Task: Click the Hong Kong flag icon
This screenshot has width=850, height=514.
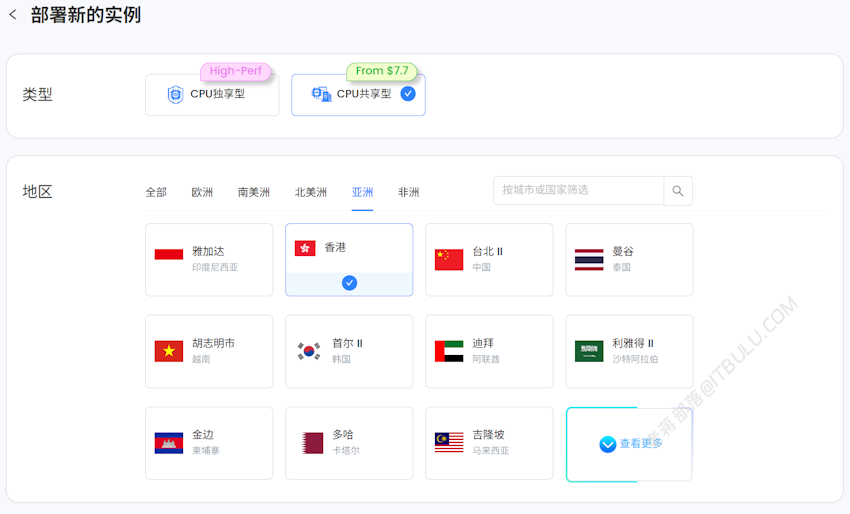Action: (305, 248)
